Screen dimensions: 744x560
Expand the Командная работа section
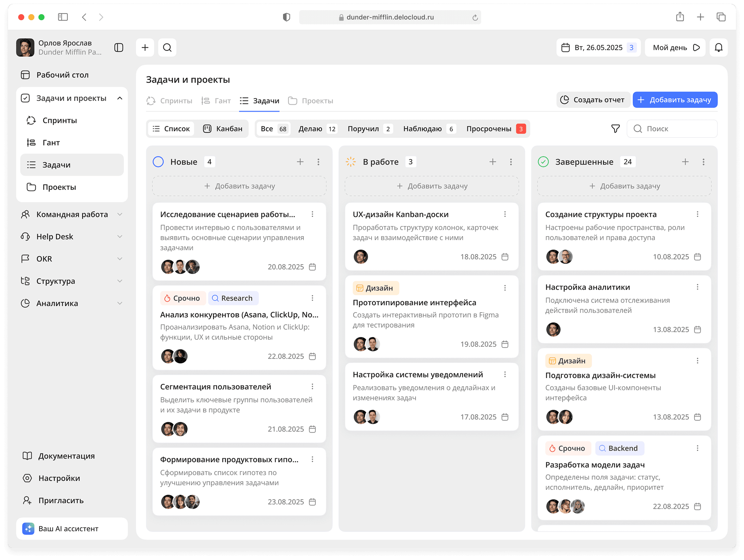pos(120,214)
